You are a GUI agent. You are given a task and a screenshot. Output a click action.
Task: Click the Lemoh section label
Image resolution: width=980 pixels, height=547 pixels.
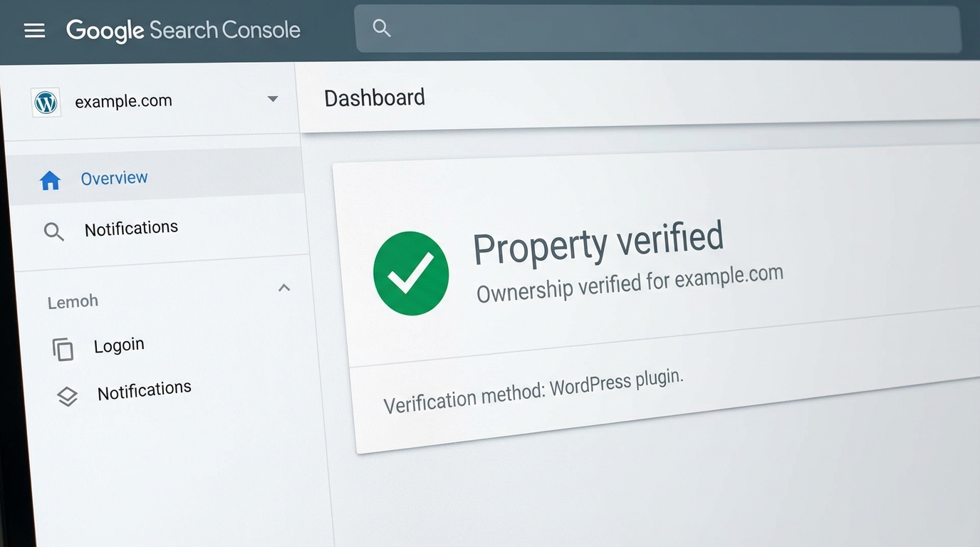72,301
